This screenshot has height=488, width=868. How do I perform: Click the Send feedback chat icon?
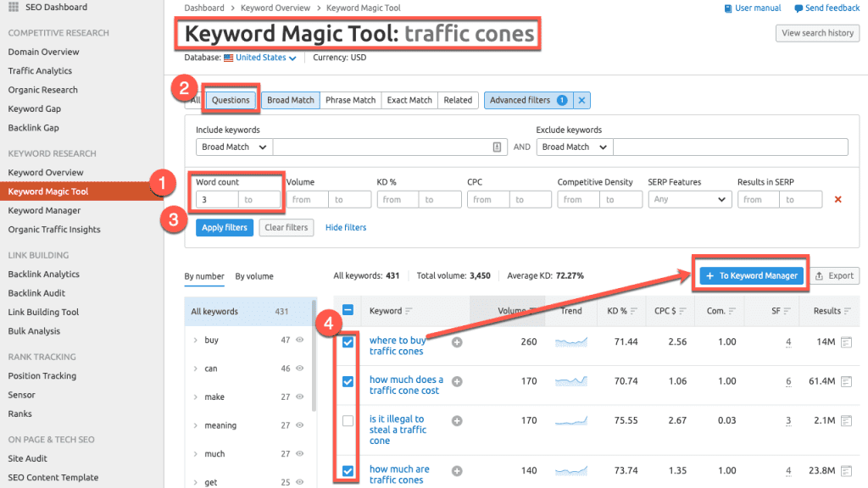coord(798,8)
